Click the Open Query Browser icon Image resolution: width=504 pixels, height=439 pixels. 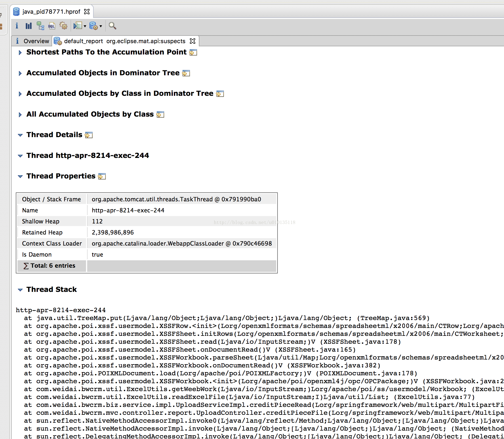[x=94, y=26]
